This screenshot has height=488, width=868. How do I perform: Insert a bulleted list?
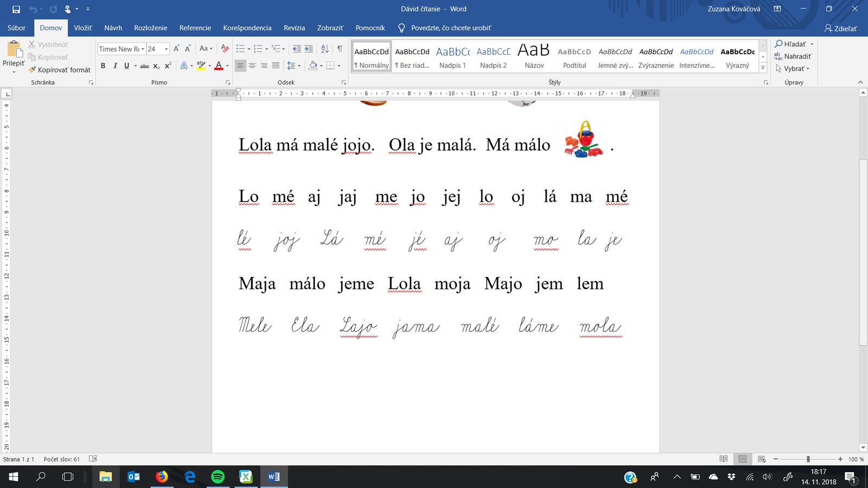click(240, 49)
